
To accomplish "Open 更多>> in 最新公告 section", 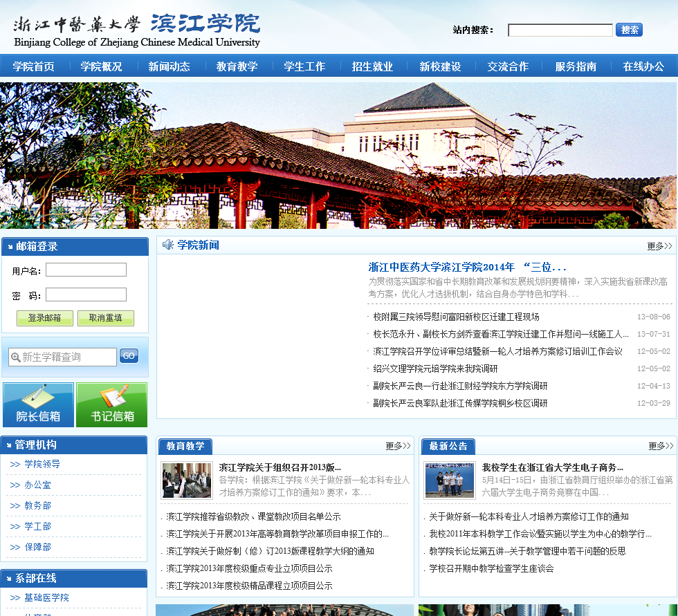I will (x=661, y=446).
